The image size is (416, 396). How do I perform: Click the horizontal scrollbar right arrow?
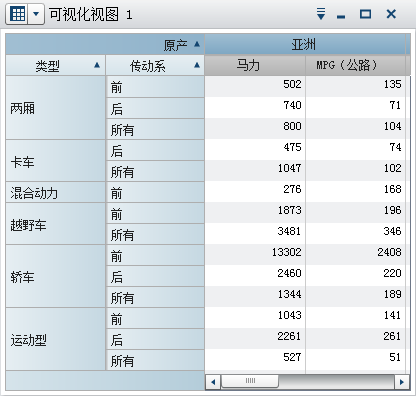point(402,382)
